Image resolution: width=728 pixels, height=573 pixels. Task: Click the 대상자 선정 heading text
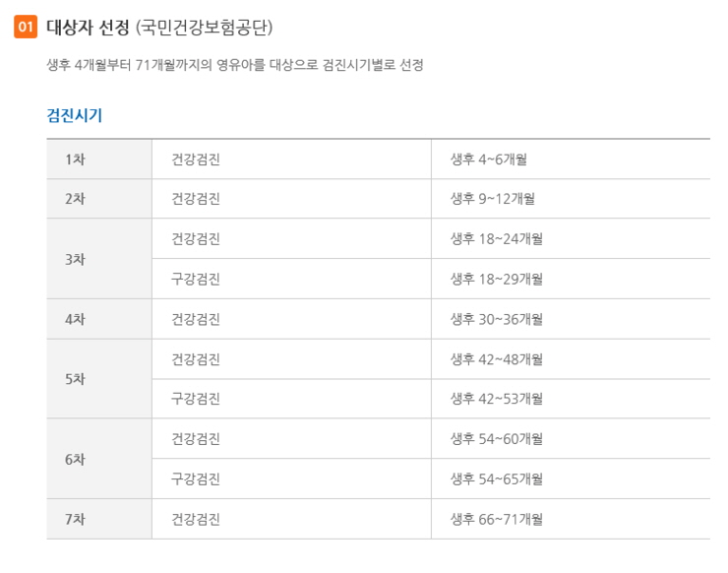coord(89,27)
